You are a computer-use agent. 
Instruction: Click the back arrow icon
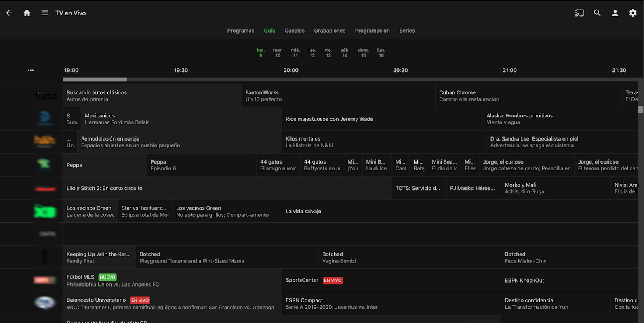pos(9,13)
